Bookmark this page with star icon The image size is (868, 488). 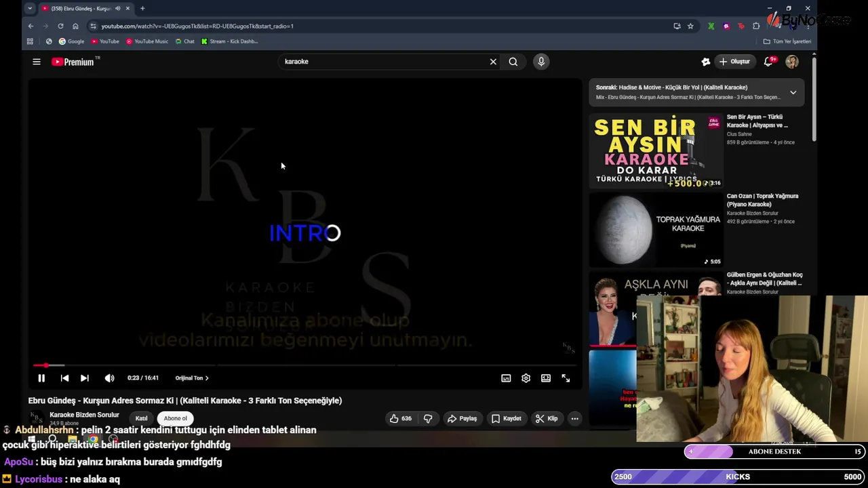(x=690, y=26)
